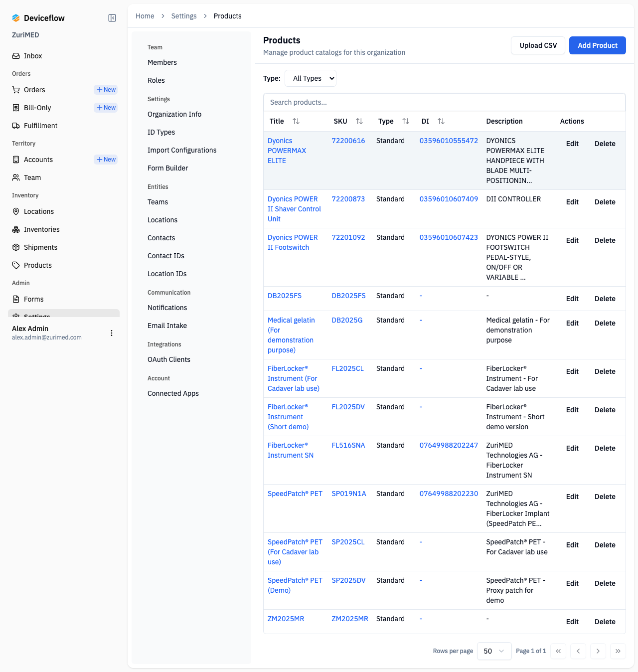Open Connected Apps settings
This screenshot has height=672, width=638.
(173, 393)
